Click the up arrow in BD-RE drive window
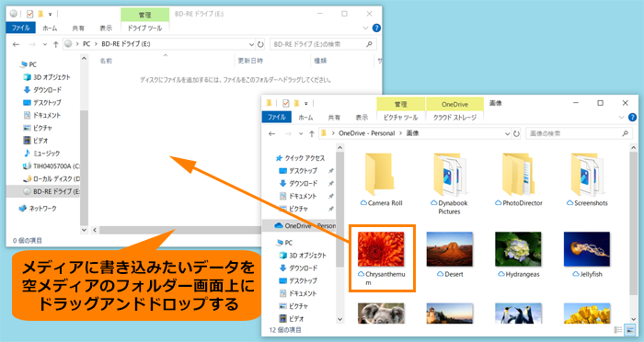 tap(55, 44)
